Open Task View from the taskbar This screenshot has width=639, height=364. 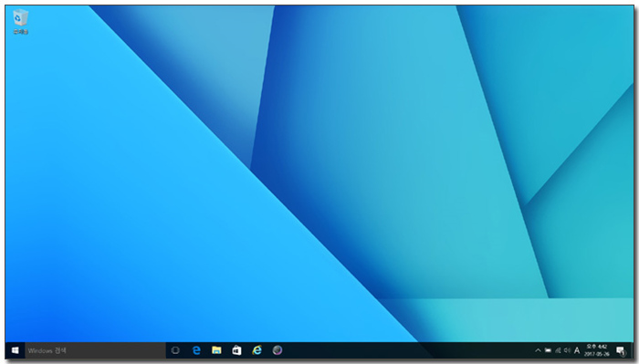(175, 350)
